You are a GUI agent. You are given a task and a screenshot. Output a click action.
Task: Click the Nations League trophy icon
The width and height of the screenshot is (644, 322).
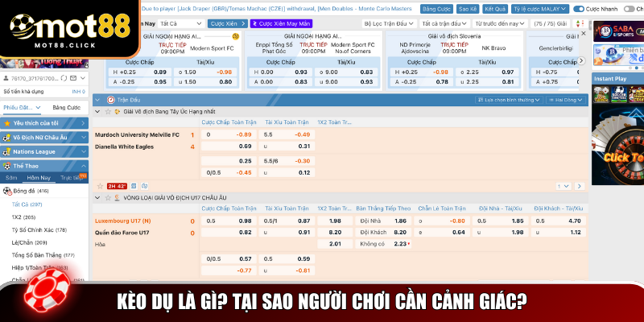[7, 152]
